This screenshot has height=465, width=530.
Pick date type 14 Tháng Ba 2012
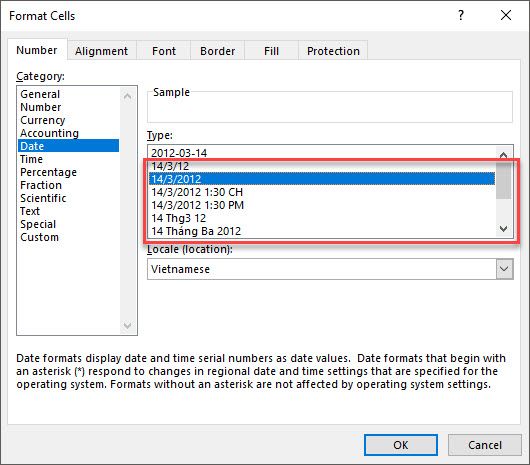coord(196,231)
